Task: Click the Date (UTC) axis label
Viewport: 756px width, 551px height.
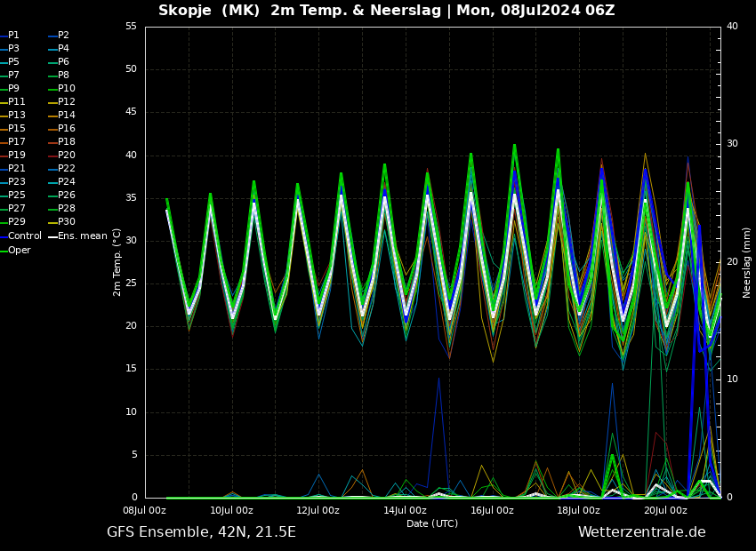Action: [432, 523]
